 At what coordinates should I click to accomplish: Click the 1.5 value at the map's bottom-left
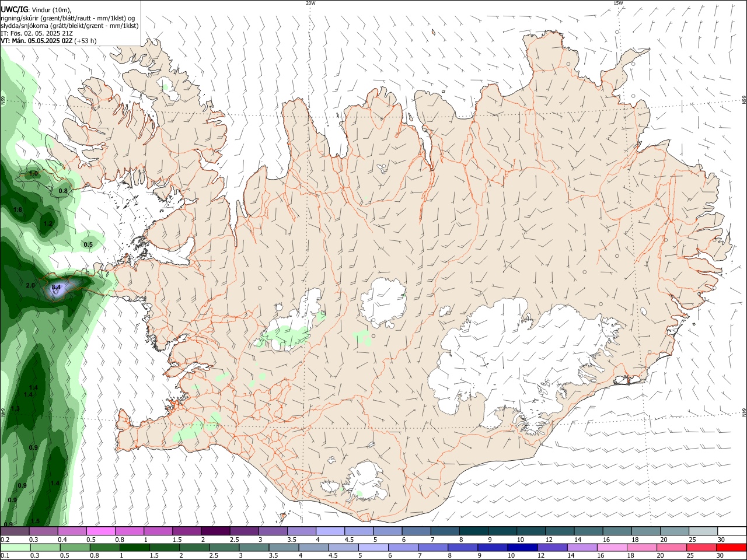click(35, 521)
